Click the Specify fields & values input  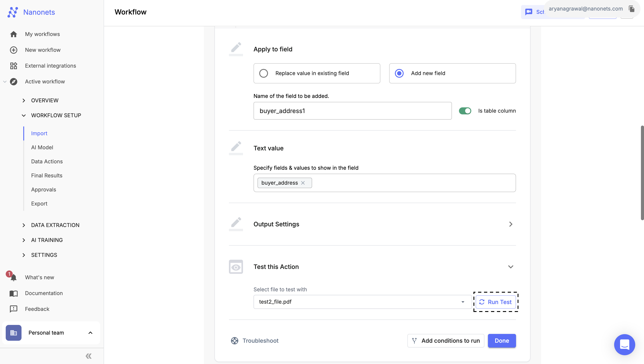point(385,183)
